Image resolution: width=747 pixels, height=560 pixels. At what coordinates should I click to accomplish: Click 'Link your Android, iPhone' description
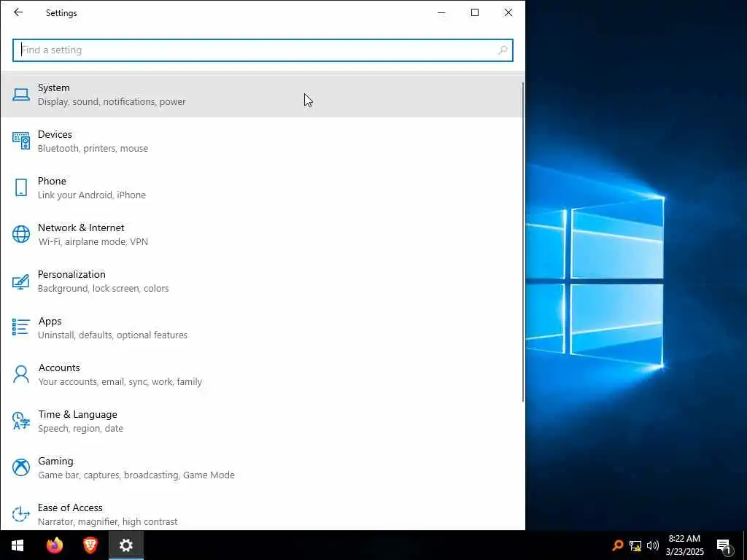[91, 195]
